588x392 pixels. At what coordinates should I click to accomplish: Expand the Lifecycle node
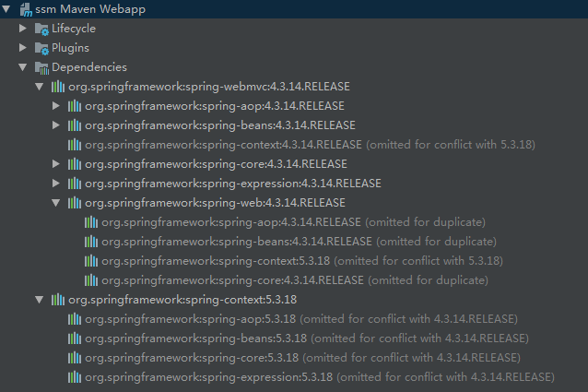coord(24,29)
